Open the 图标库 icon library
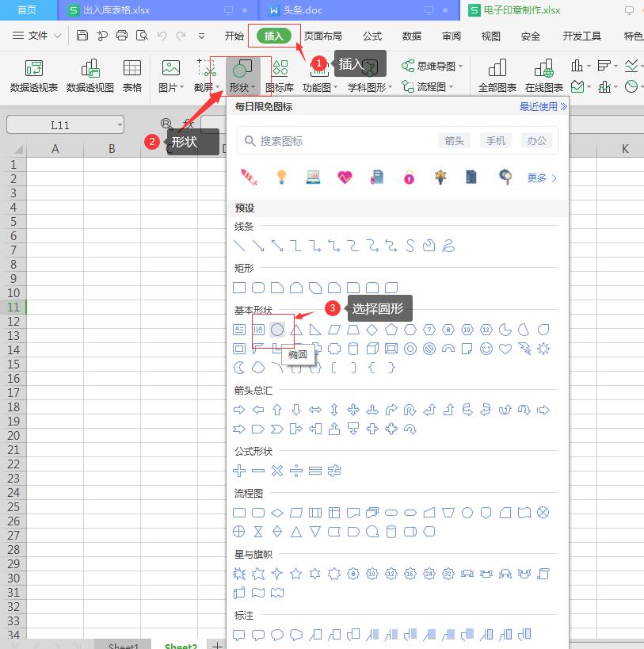The height and width of the screenshot is (649, 644). [x=280, y=76]
